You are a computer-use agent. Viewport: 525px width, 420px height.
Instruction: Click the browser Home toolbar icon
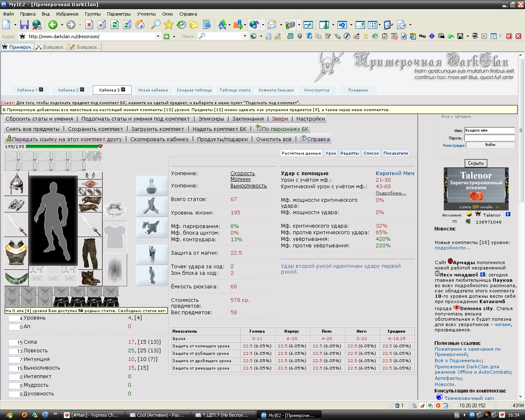(140, 25)
